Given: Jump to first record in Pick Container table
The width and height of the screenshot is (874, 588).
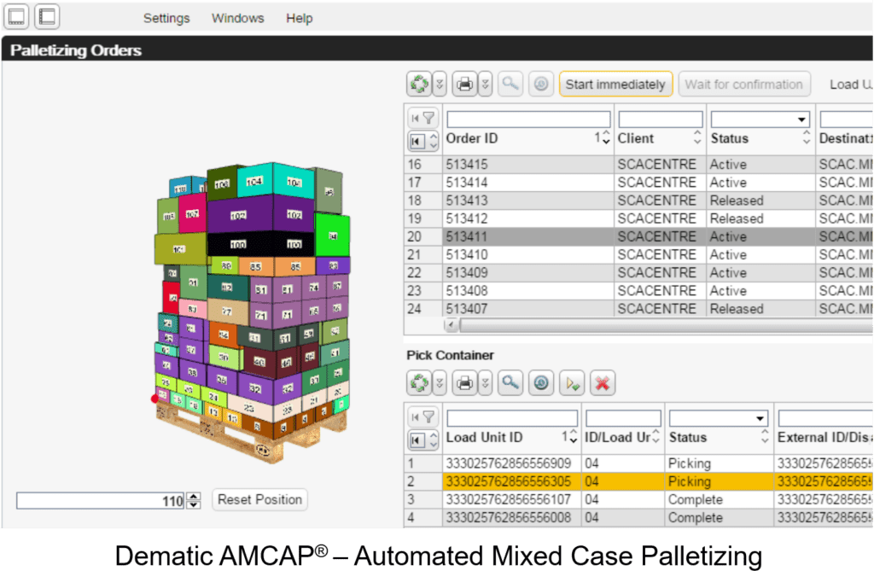Looking at the screenshot, I should (x=417, y=440).
